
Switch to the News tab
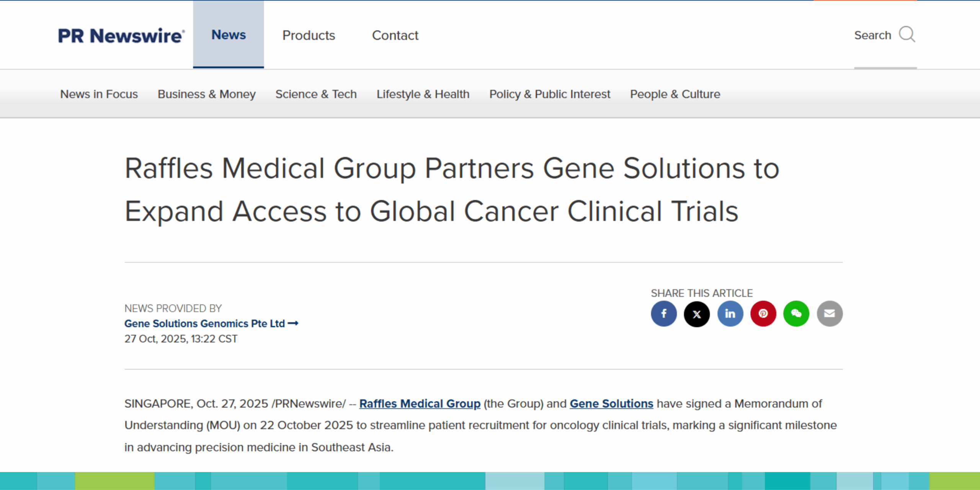pos(228,35)
